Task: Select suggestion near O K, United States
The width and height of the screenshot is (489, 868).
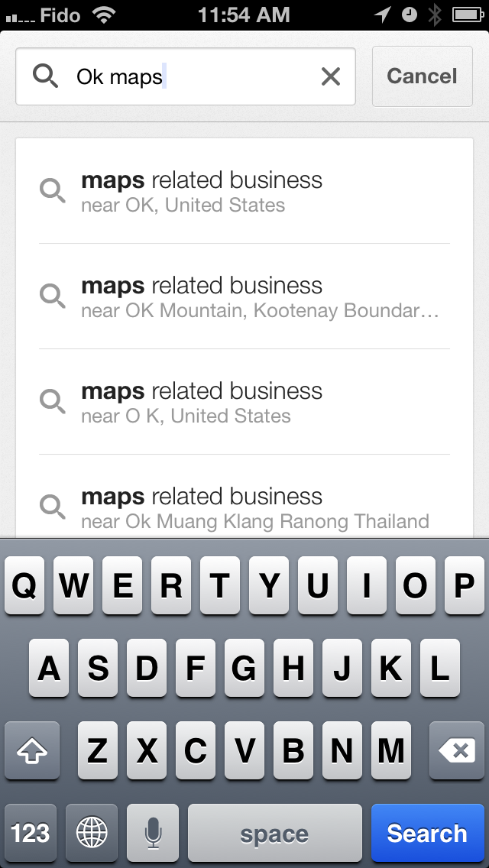Action: [244, 402]
